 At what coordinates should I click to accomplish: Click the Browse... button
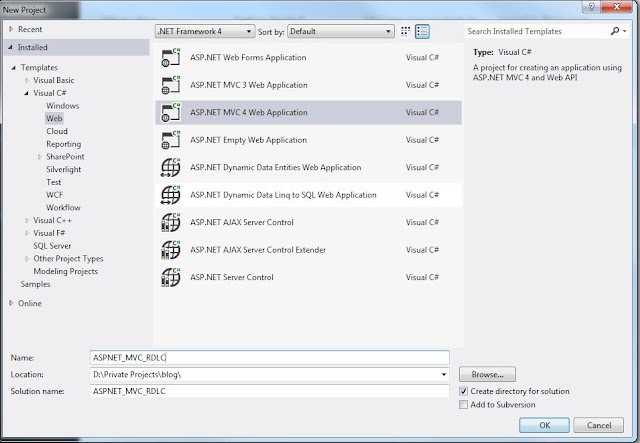pyautogui.click(x=487, y=374)
